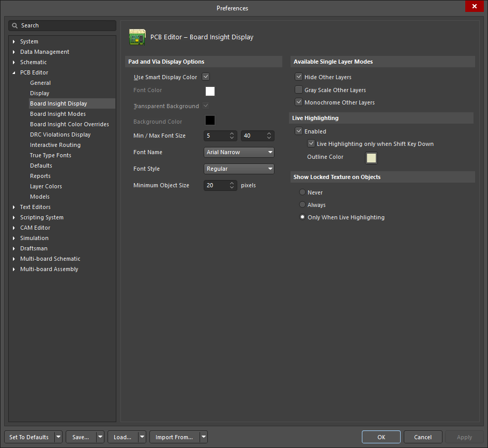
Task: Click the Save... button
Action: click(81, 437)
